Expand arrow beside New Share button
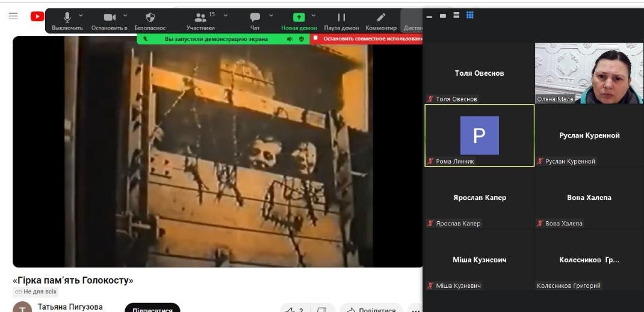The image size is (644, 312). [x=314, y=16]
